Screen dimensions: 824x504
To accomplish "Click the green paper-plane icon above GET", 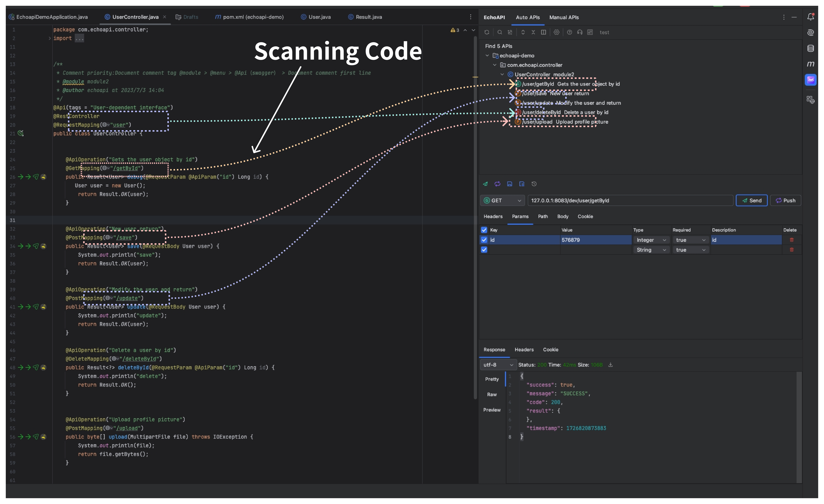I will pos(485,184).
